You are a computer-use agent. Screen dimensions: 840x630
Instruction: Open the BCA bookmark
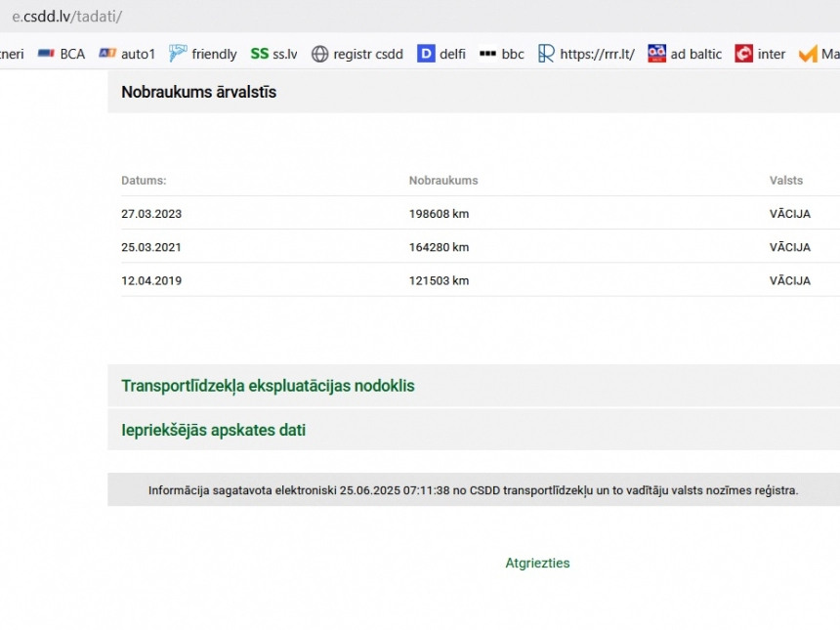pos(62,54)
